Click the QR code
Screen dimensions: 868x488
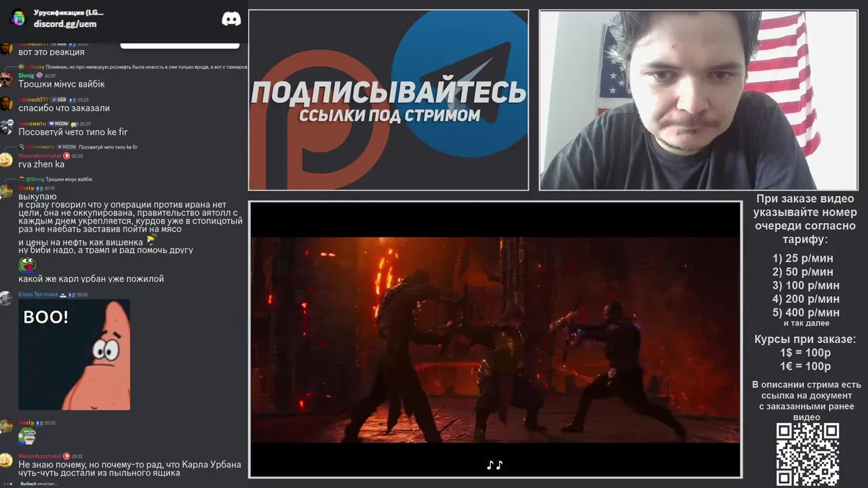coord(807,454)
